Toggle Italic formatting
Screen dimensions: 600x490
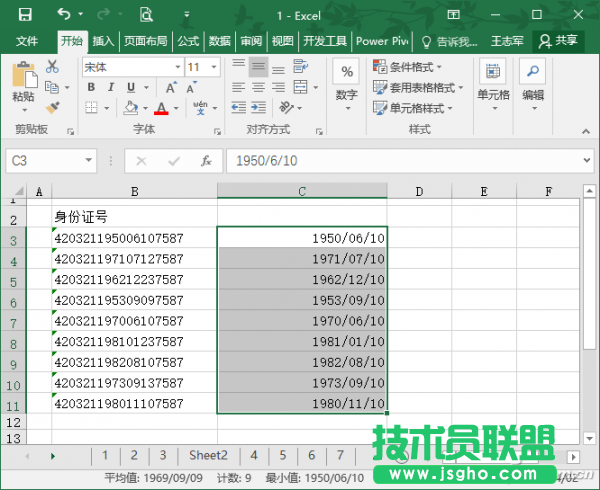[x=109, y=88]
